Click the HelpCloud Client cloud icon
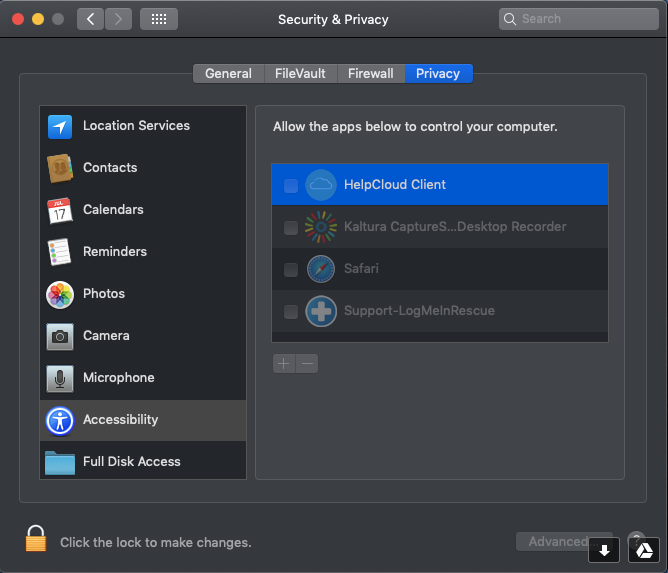The width and height of the screenshot is (668, 573). click(321, 185)
